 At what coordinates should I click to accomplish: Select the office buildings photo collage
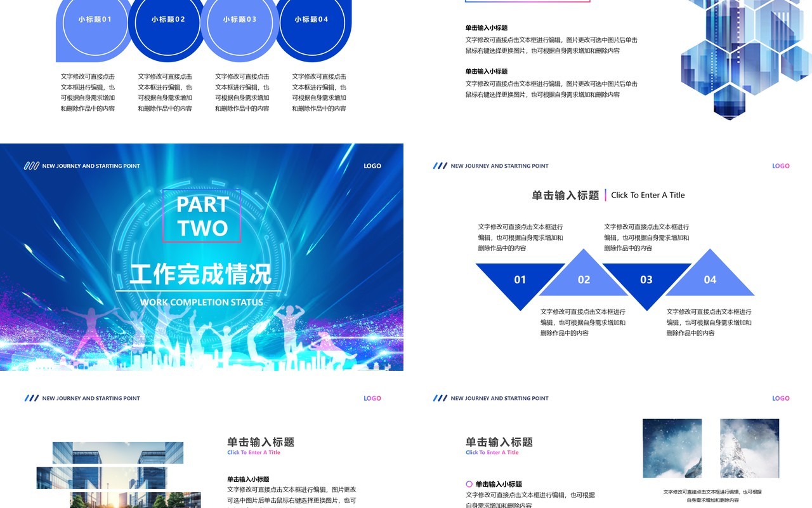(119, 475)
